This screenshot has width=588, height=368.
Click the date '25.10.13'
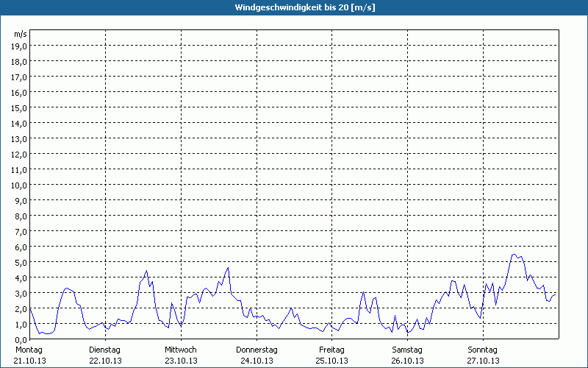click(332, 361)
